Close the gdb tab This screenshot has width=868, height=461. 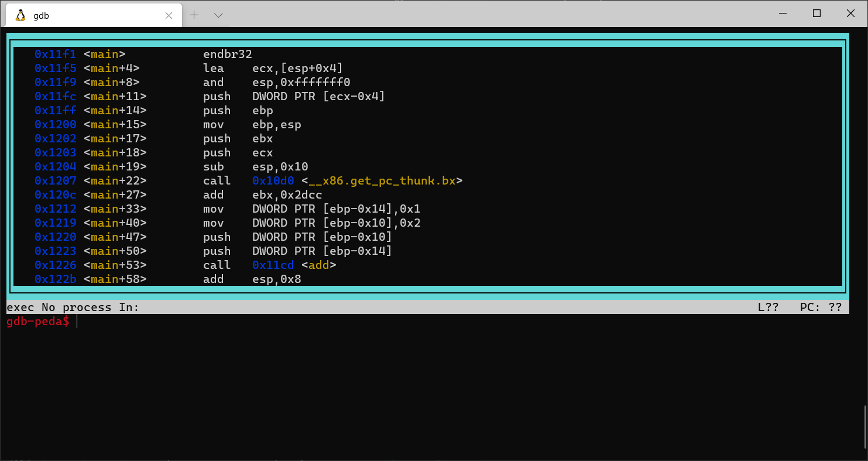(x=169, y=16)
